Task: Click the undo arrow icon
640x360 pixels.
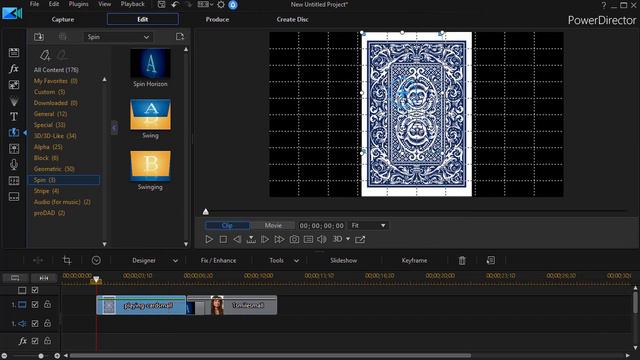Action: click(x=175, y=4)
